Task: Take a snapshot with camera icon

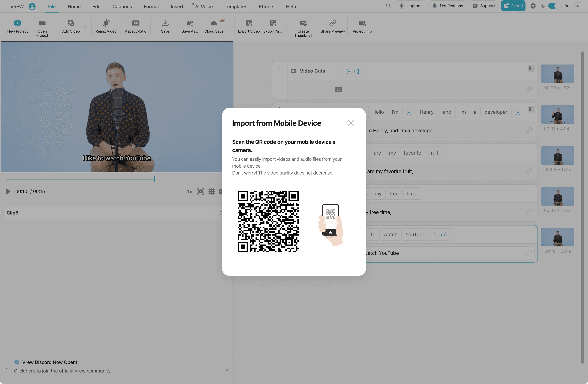Action: click(x=200, y=191)
